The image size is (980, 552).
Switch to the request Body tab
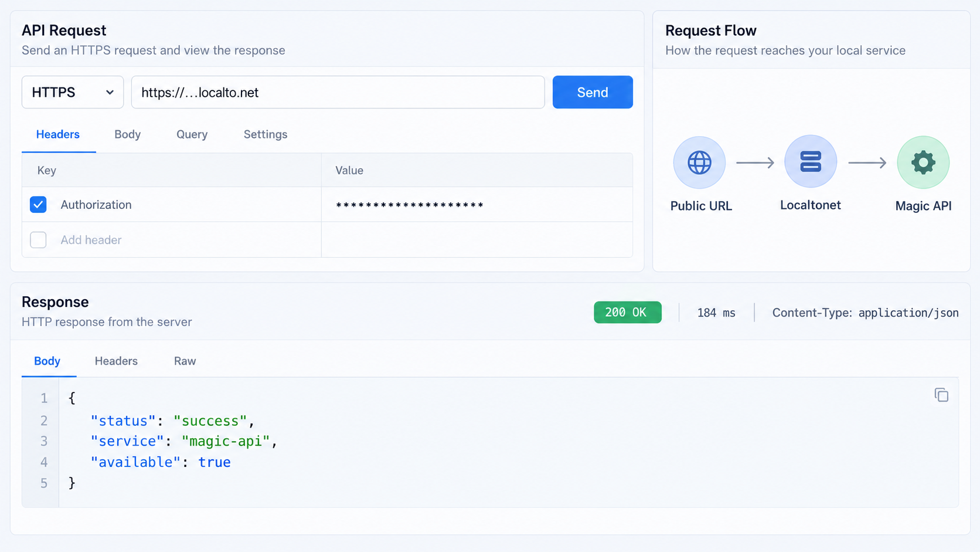click(x=127, y=134)
